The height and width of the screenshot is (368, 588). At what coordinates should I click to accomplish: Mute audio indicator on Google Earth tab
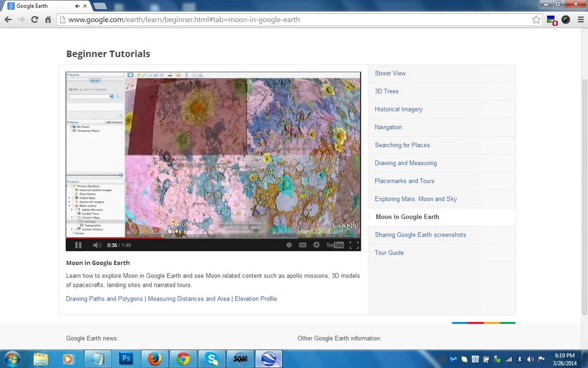pyautogui.click(x=77, y=6)
